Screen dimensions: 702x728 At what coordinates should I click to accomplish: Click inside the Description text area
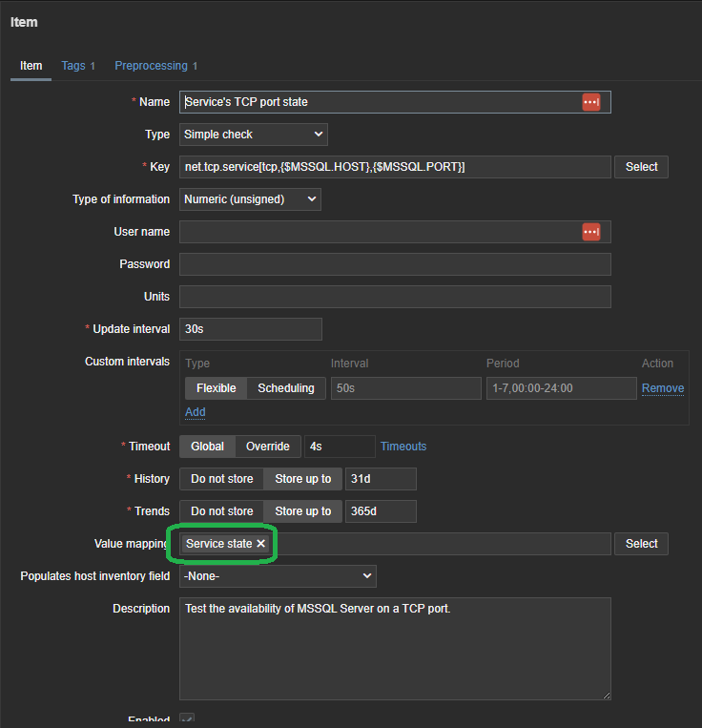coord(395,649)
